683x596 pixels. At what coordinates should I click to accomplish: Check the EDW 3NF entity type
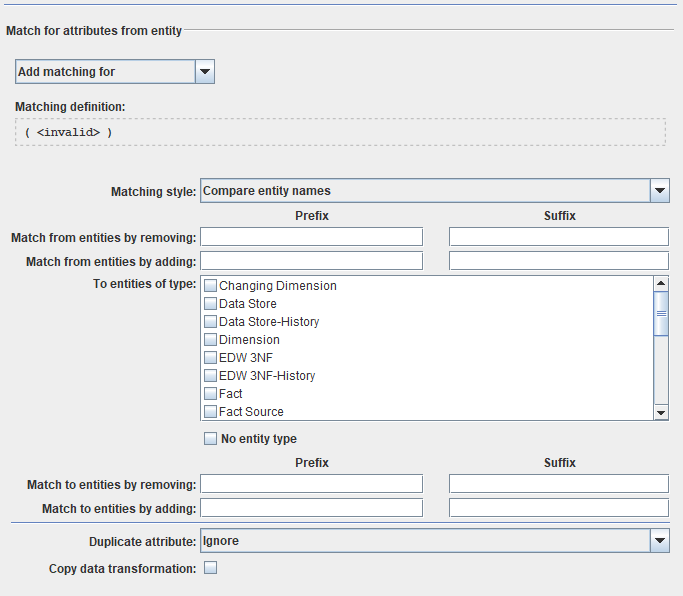point(211,358)
